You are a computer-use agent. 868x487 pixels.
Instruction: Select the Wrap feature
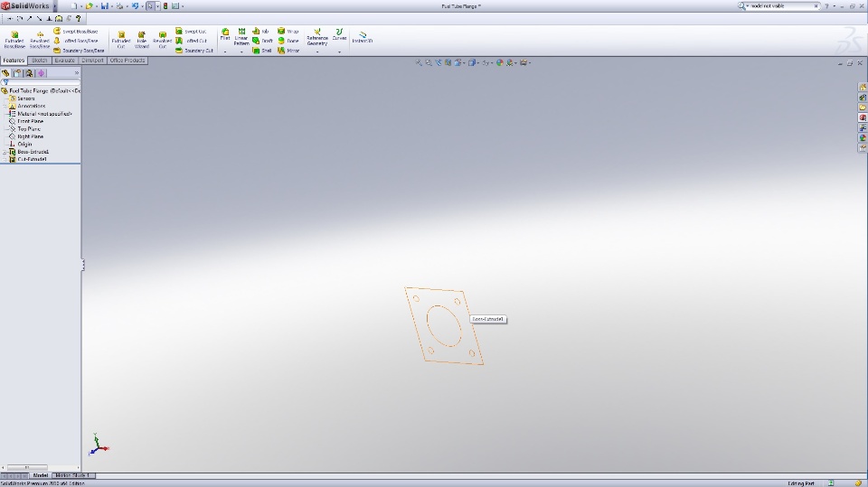[288, 32]
